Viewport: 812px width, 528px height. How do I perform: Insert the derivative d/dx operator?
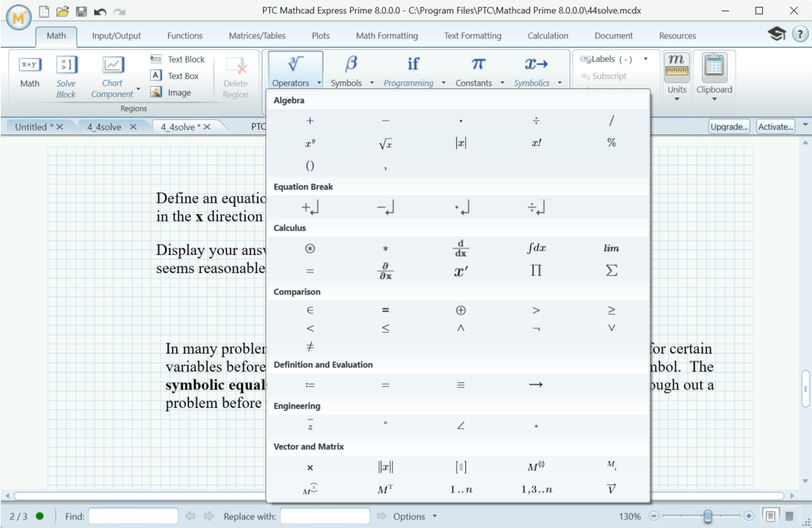461,248
